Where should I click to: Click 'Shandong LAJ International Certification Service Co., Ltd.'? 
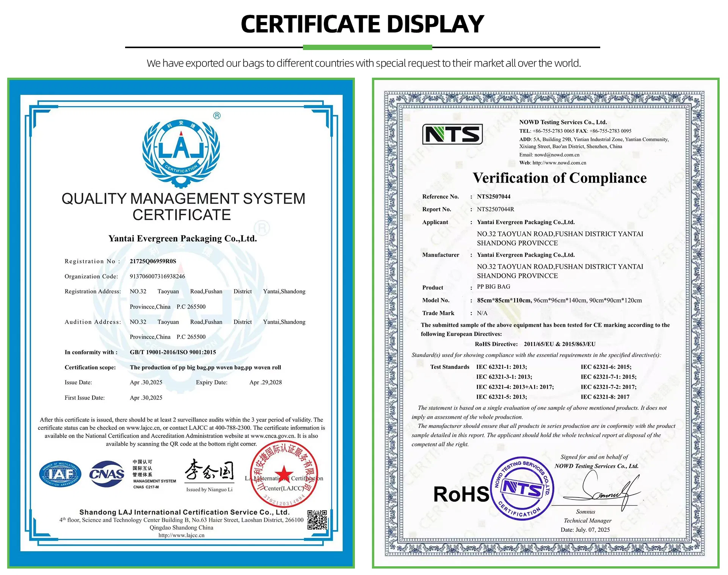(184, 512)
